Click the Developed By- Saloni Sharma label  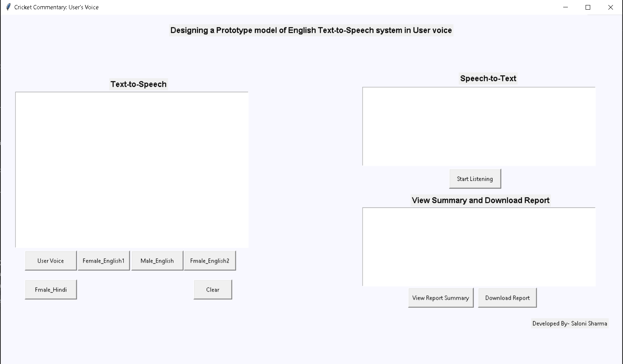pyautogui.click(x=570, y=324)
